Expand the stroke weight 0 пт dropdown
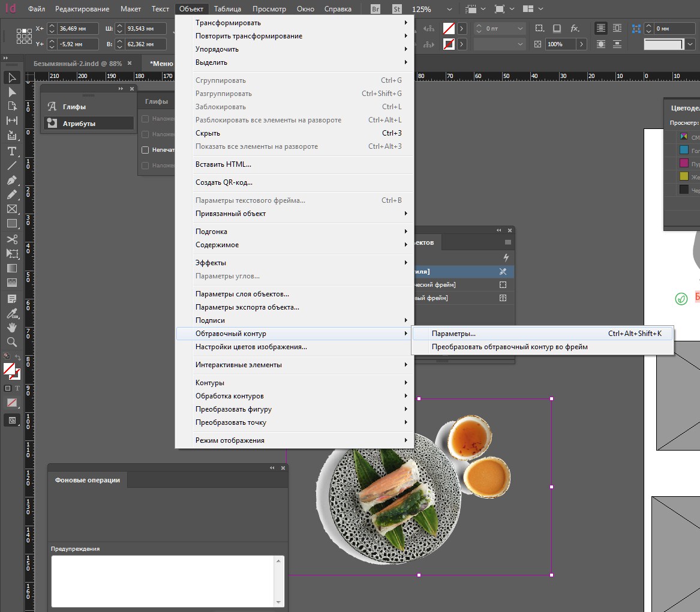The height and width of the screenshot is (612, 700). [519, 28]
